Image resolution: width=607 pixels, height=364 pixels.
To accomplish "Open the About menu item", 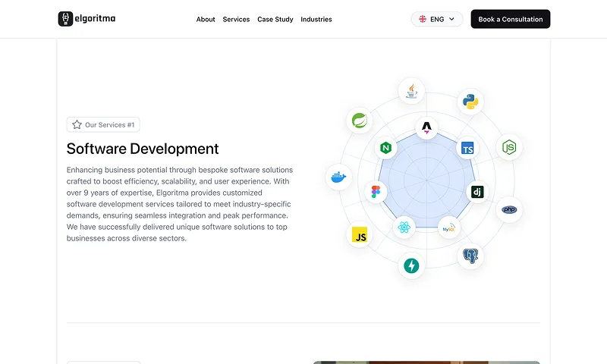I will tap(206, 20).
